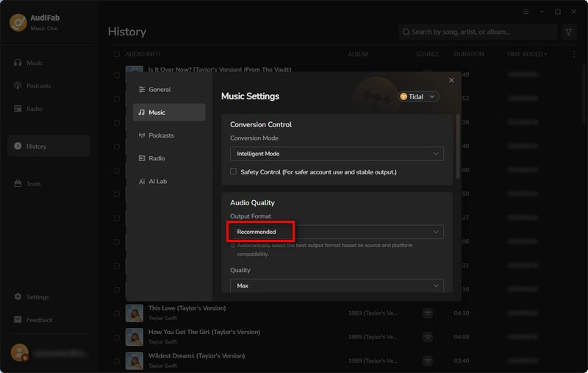Click the History clock icon
Screen dimensions: 588x373
point(18,146)
